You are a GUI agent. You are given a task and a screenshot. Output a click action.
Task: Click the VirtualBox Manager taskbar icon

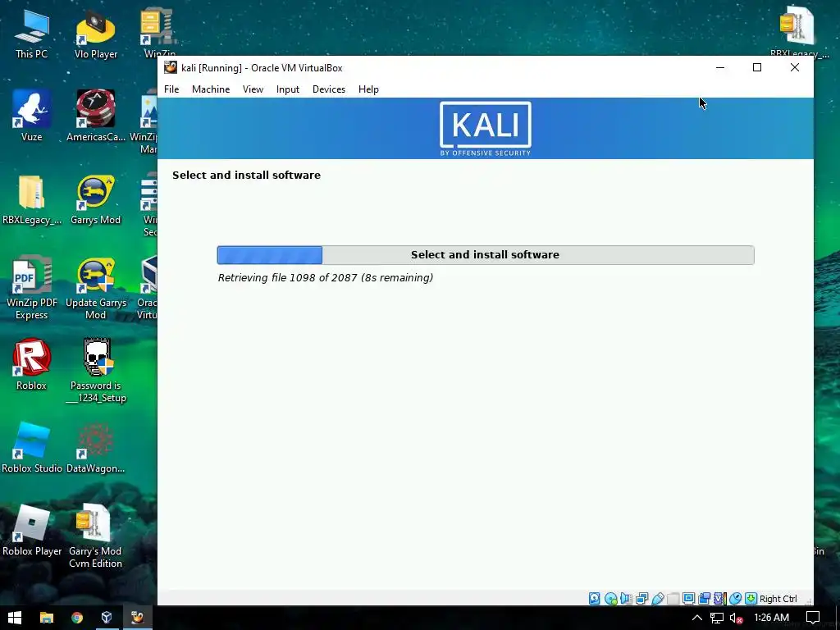(x=107, y=618)
